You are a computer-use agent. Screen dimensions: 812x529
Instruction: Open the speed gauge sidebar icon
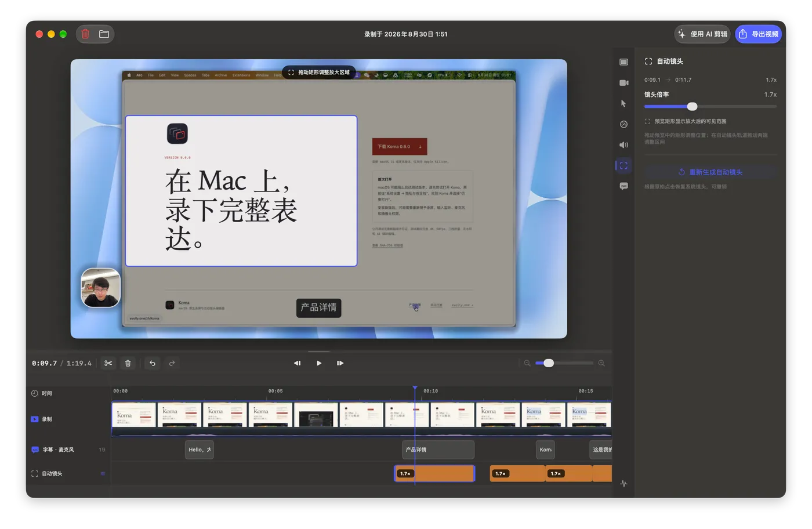(623, 124)
